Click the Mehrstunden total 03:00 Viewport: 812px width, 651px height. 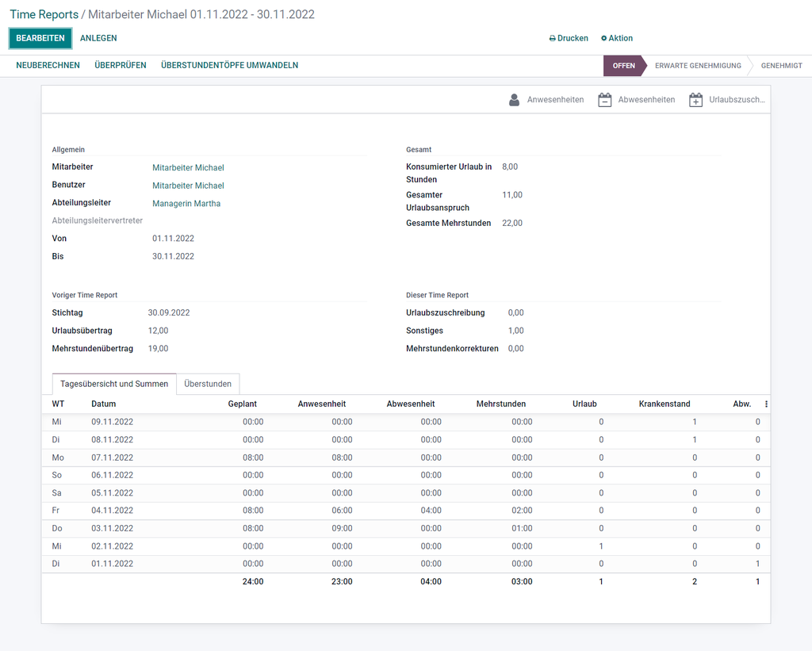tap(522, 581)
